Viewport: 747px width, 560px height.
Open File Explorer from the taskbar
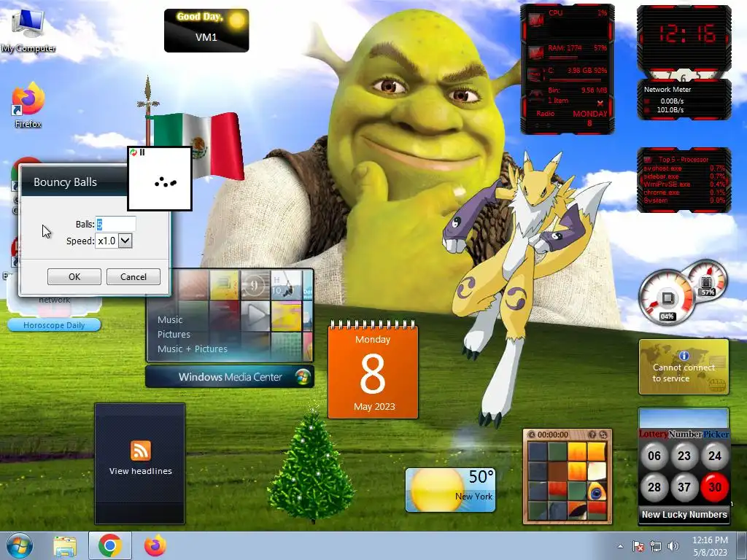[65, 545]
